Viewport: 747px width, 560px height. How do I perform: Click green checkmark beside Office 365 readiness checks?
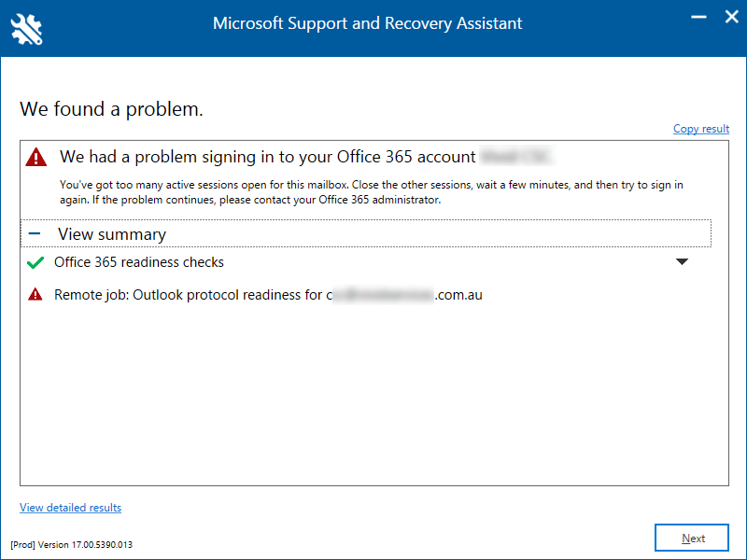35,262
